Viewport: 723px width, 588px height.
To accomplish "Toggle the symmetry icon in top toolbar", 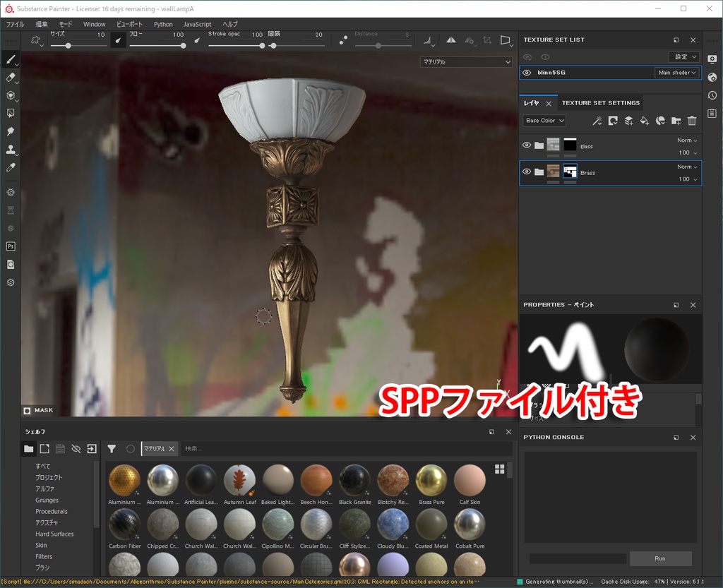I will coord(451,40).
